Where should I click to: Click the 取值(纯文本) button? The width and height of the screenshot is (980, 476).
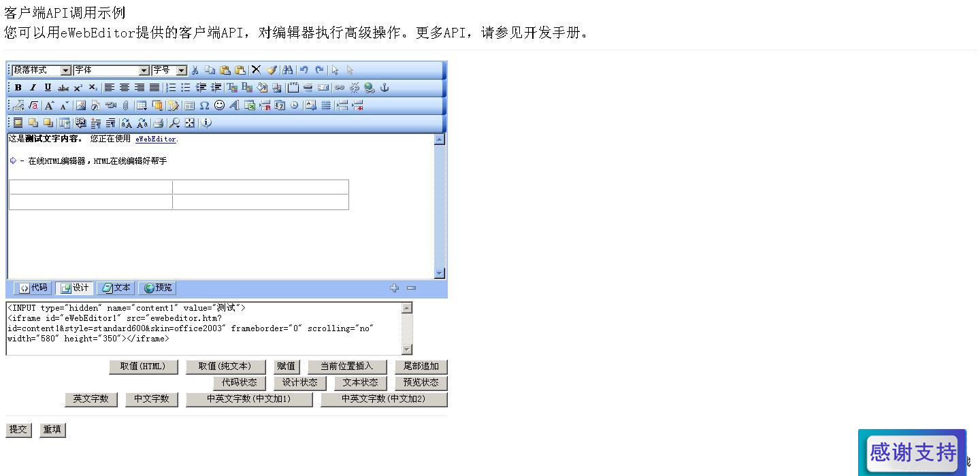click(x=225, y=367)
